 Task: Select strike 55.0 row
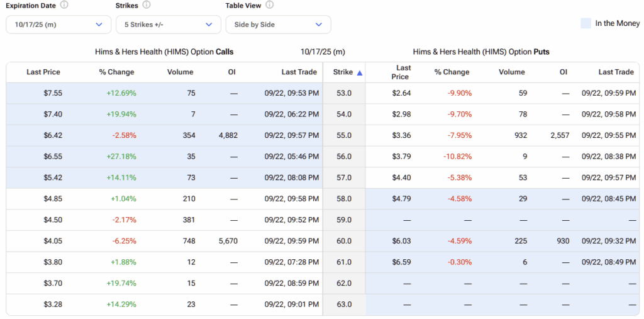point(323,136)
